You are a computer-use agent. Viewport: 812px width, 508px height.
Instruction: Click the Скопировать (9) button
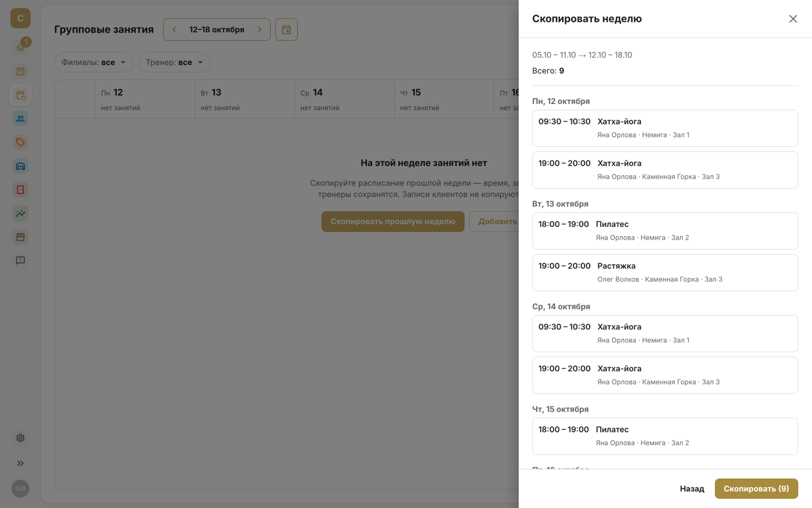click(x=756, y=489)
